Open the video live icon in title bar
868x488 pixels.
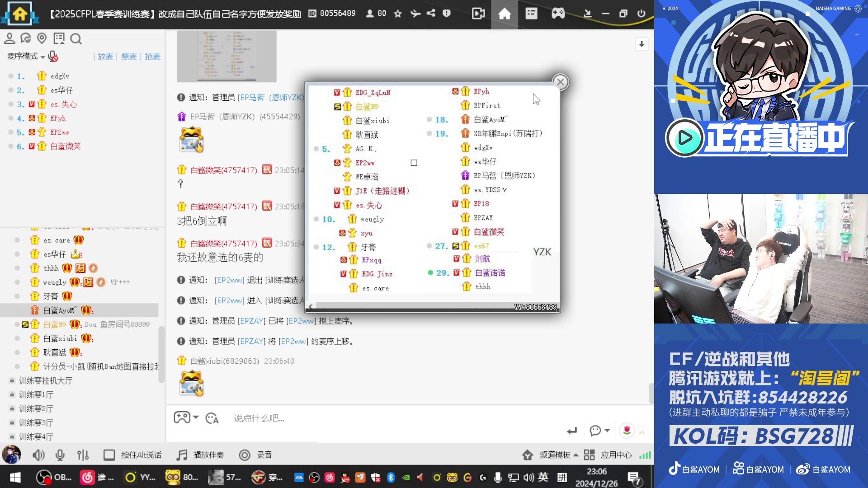click(x=478, y=14)
